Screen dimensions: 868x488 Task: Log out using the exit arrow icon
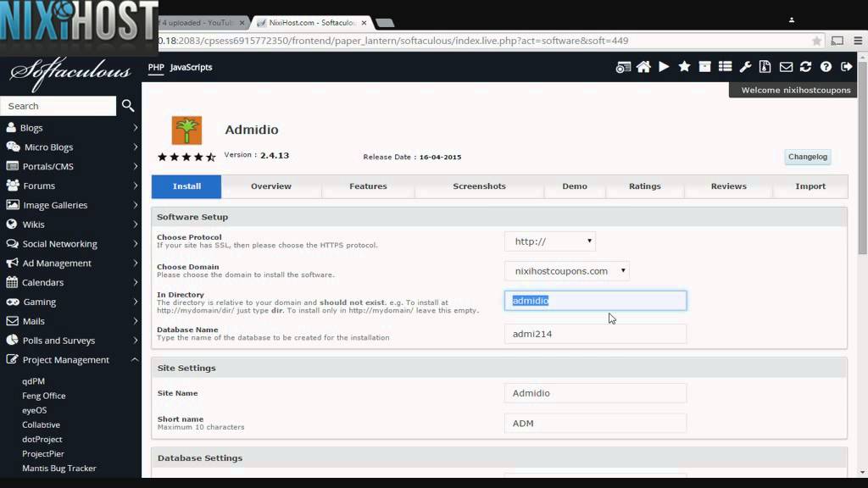[847, 67]
